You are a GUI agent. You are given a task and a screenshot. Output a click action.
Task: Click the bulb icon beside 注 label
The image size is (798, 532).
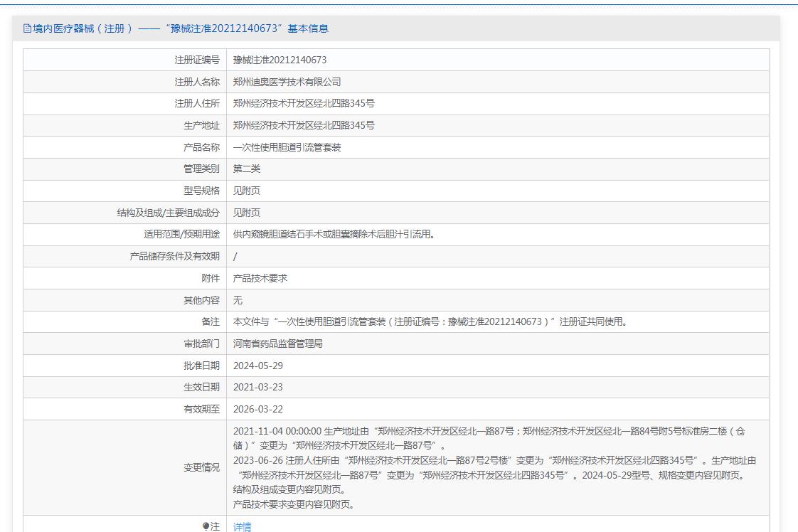pyautogui.click(x=206, y=526)
